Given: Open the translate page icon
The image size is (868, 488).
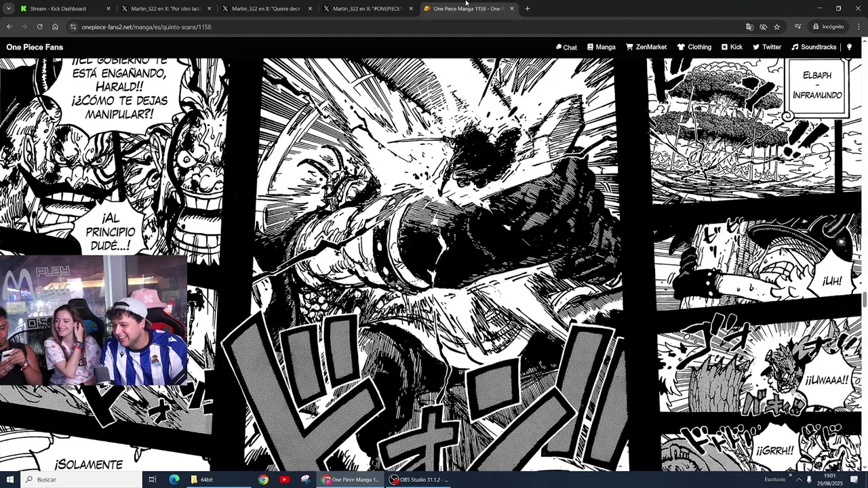Looking at the screenshot, I should click(x=749, y=27).
